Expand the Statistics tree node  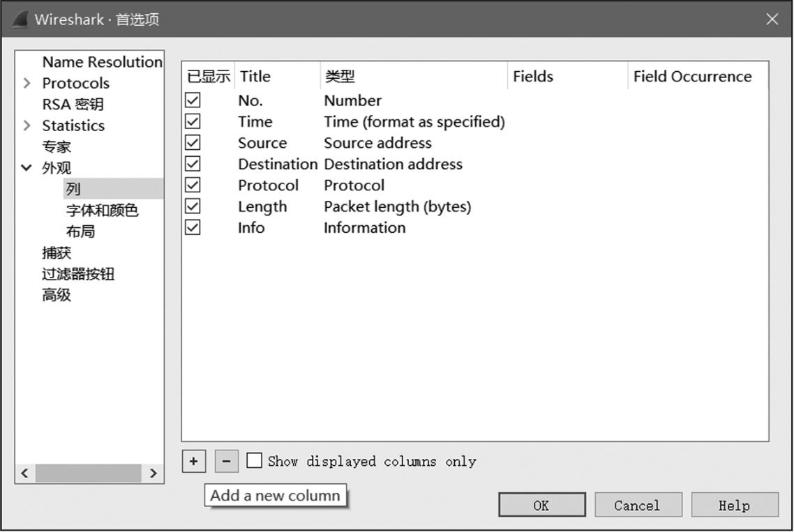point(27,126)
